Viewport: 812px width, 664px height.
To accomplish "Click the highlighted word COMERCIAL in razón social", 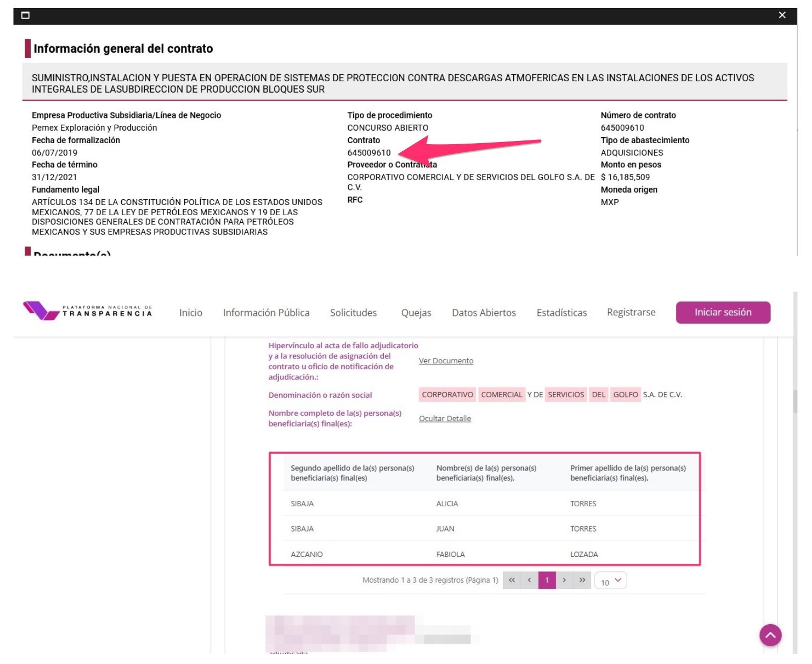I will coord(502,394).
